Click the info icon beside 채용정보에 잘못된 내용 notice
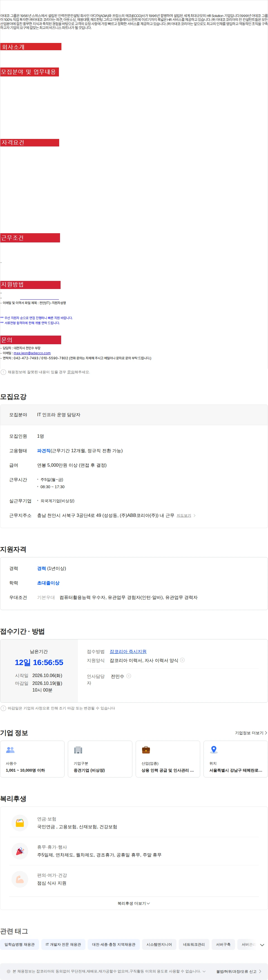The width and height of the screenshot is (268, 980). [x=3, y=372]
